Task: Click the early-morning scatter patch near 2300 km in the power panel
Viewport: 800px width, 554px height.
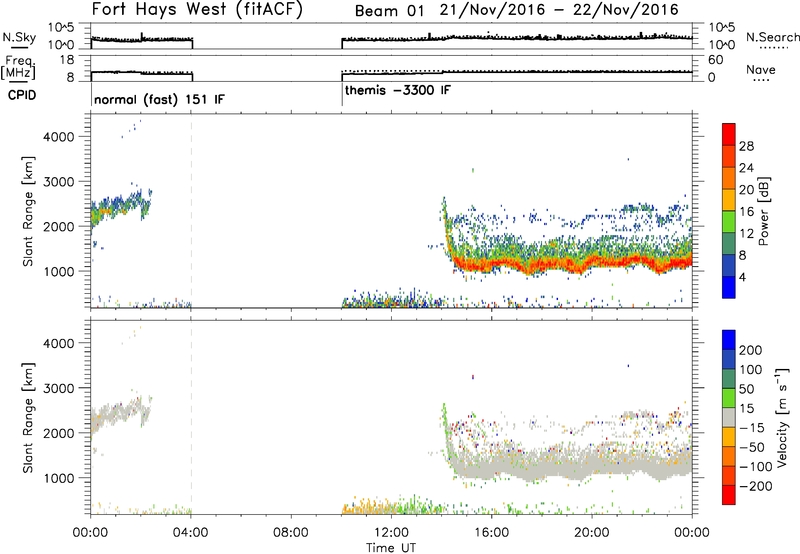Action: pos(120,207)
